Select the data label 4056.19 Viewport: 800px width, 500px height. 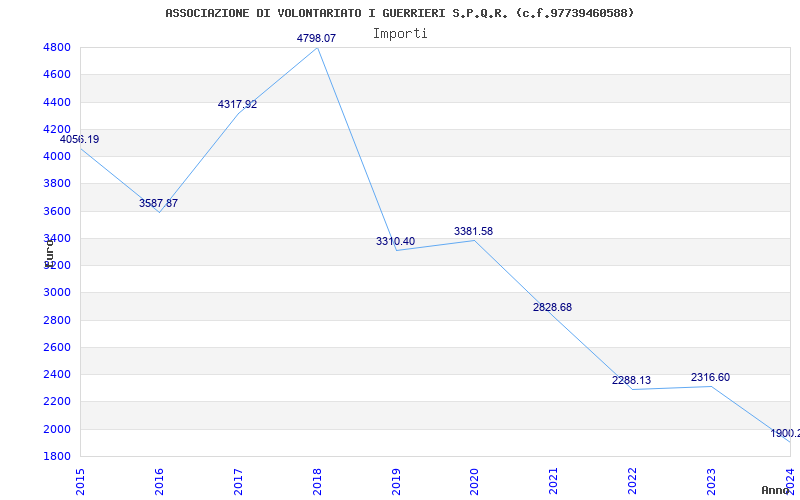coord(80,139)
